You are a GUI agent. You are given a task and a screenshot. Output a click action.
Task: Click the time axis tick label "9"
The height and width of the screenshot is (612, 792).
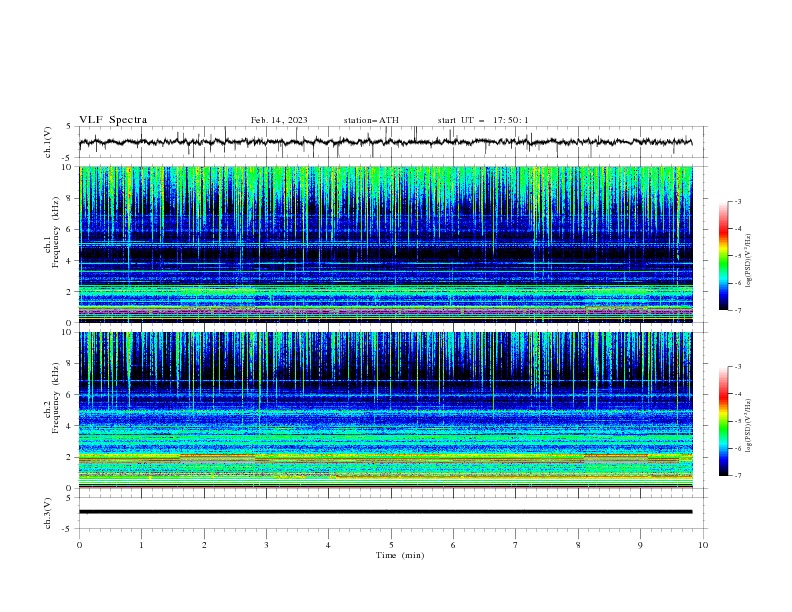pyautogui.click(x=640, y=545)
